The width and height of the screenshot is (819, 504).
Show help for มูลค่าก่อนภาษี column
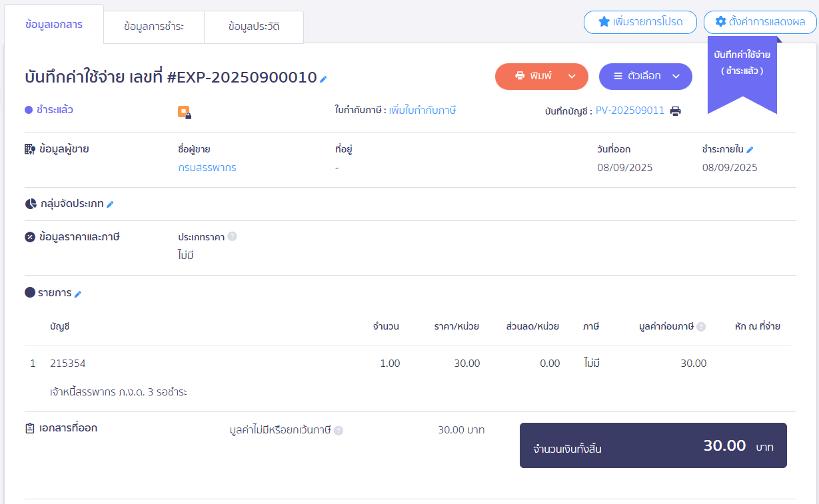[701, 327]
